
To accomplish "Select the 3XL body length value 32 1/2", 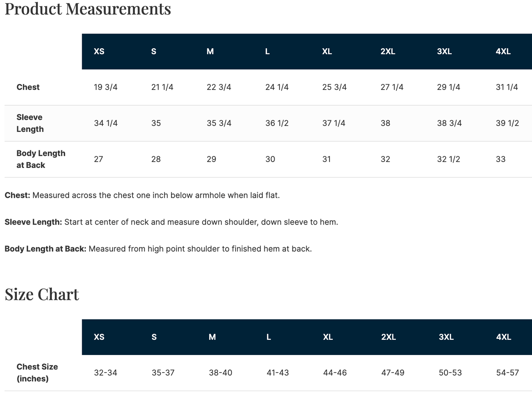I will click(448, 159).
